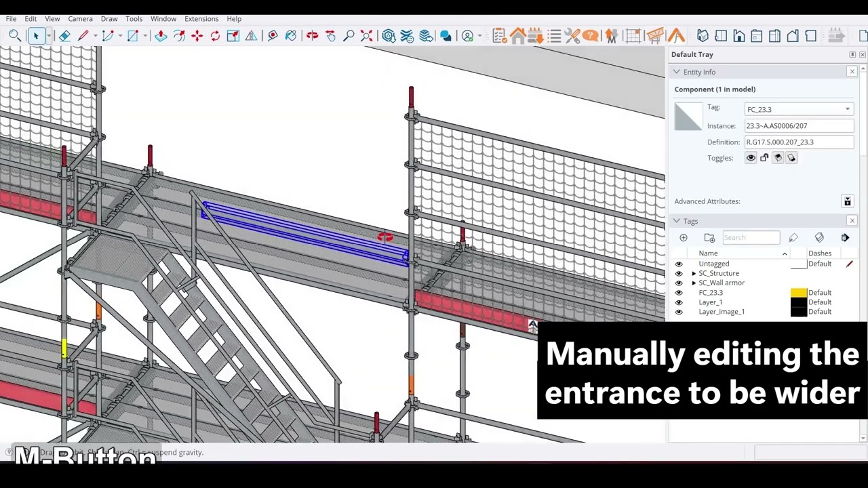Toggle receive shadows icon in Toggles
The width and height of the screenshot is (868, 488).
[791, 158]
